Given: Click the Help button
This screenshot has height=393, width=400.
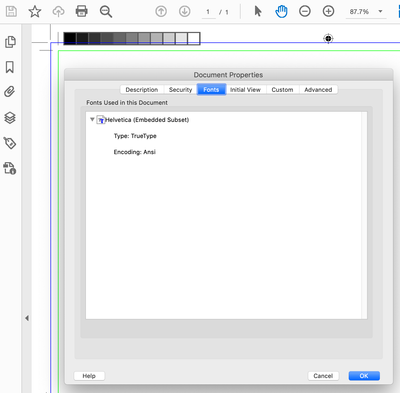Looking at the screenshot, I should 89,376.
